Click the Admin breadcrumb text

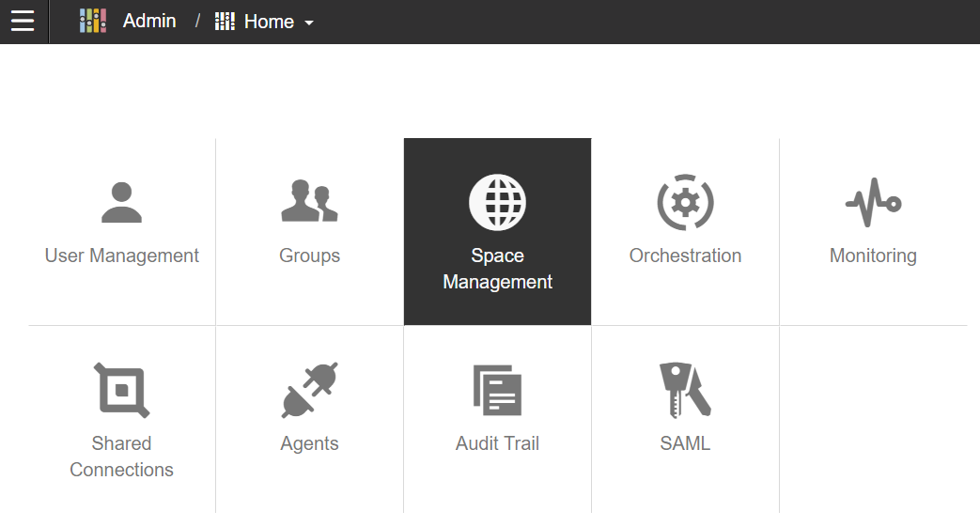coord(149,22)
